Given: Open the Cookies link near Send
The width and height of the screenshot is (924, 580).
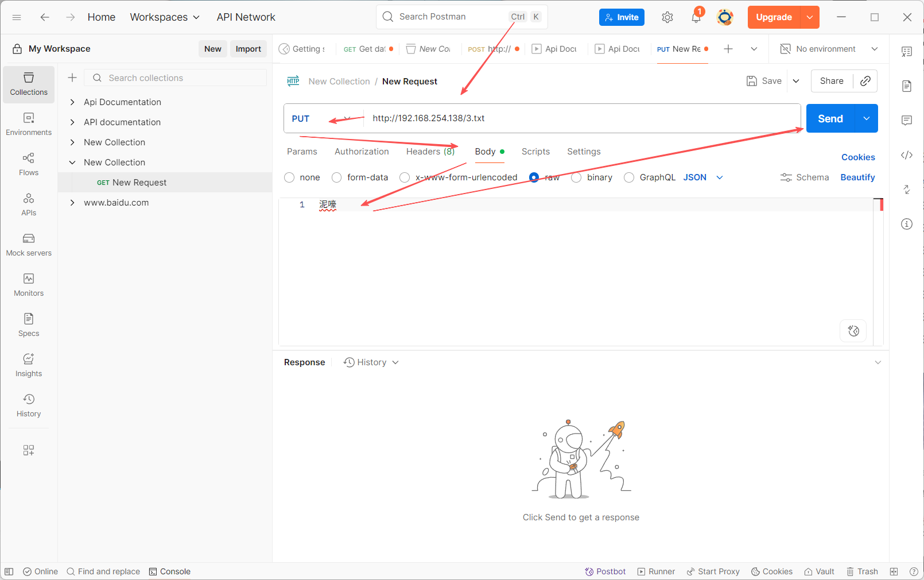Looking at the screenshot, I should tap(858, 157).
